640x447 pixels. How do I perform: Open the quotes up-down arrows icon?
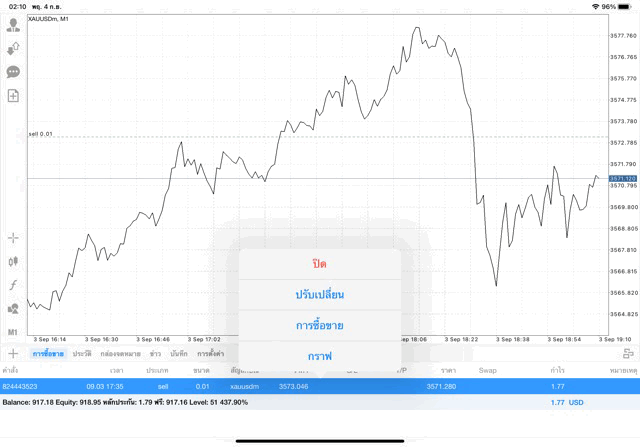pos(13,48)
